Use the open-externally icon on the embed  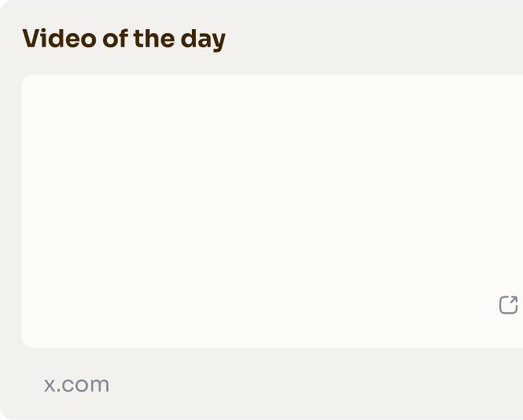tap(509, 304)
